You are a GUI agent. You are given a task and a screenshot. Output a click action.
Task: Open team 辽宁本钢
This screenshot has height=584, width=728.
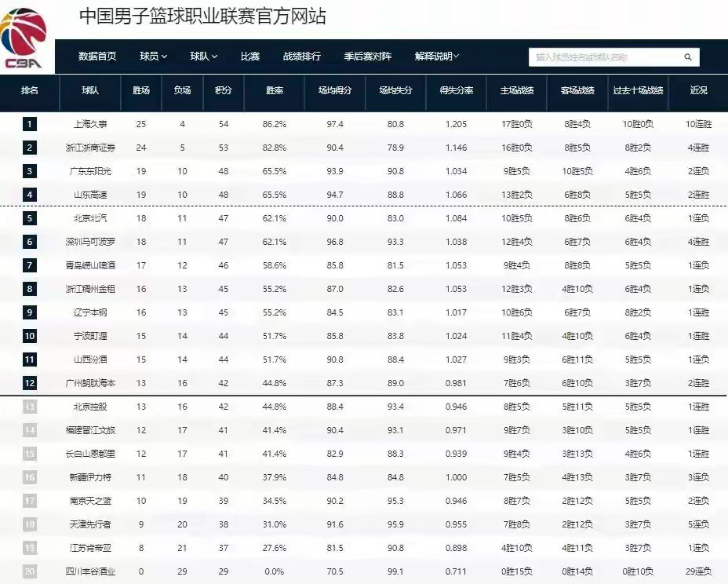90,312
